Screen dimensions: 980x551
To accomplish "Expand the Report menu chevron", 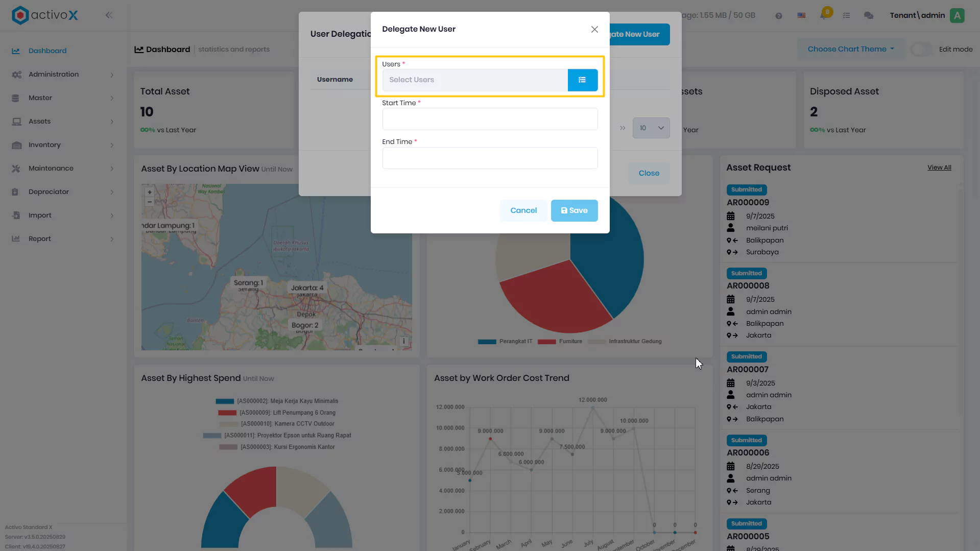I will 112,239.
